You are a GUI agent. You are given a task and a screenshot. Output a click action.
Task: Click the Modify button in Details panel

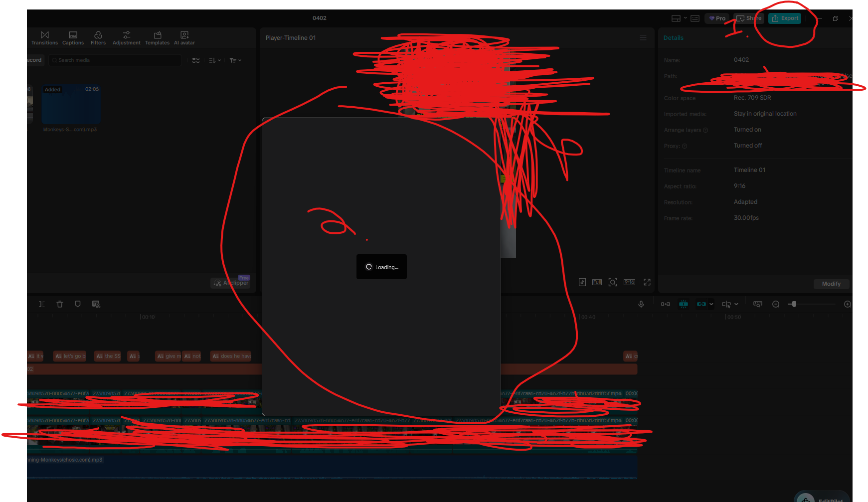(x=831, y=284)
